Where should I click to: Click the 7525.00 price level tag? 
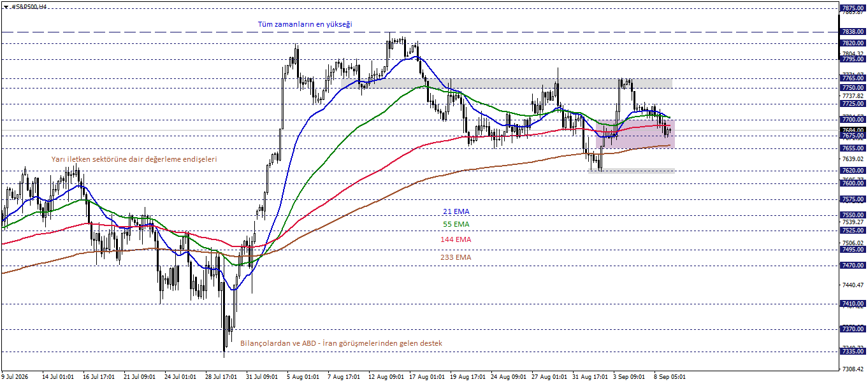[x=853, y=231]
